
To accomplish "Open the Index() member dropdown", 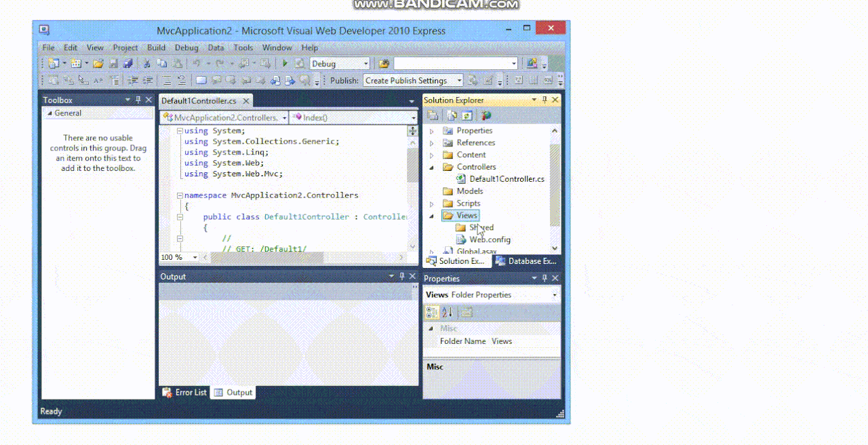I will point(414,117).
